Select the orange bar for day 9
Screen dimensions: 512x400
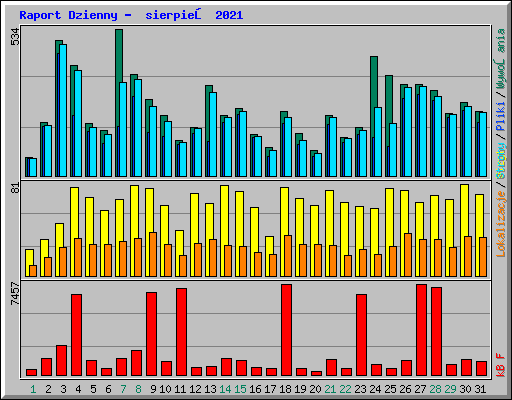[153, 254]
